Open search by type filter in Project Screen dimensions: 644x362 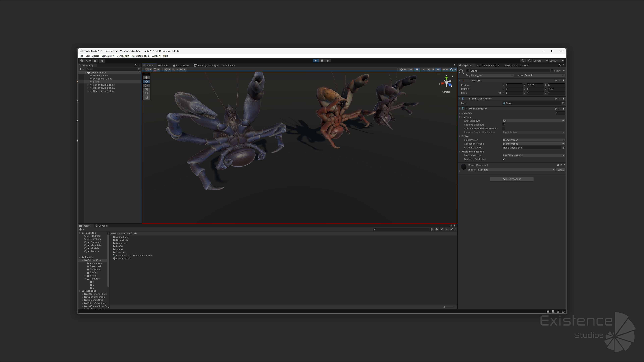coord(437,229)
